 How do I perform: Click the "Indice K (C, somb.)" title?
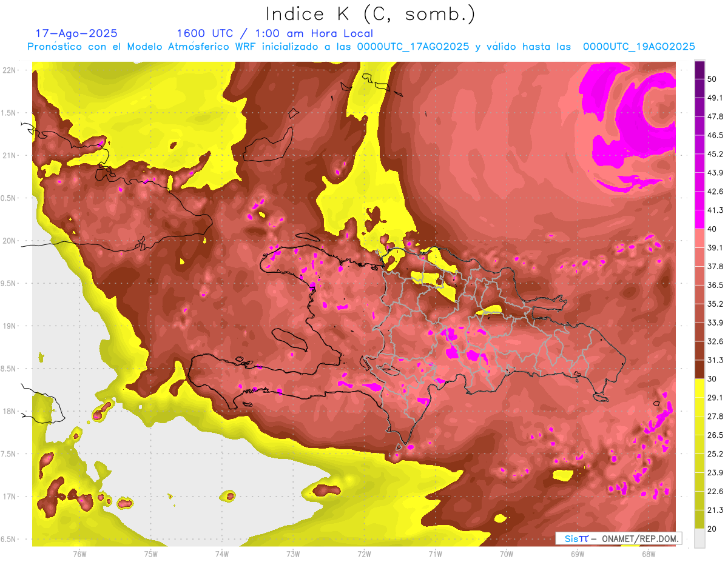pyautogui.click(x=371, y=15)
